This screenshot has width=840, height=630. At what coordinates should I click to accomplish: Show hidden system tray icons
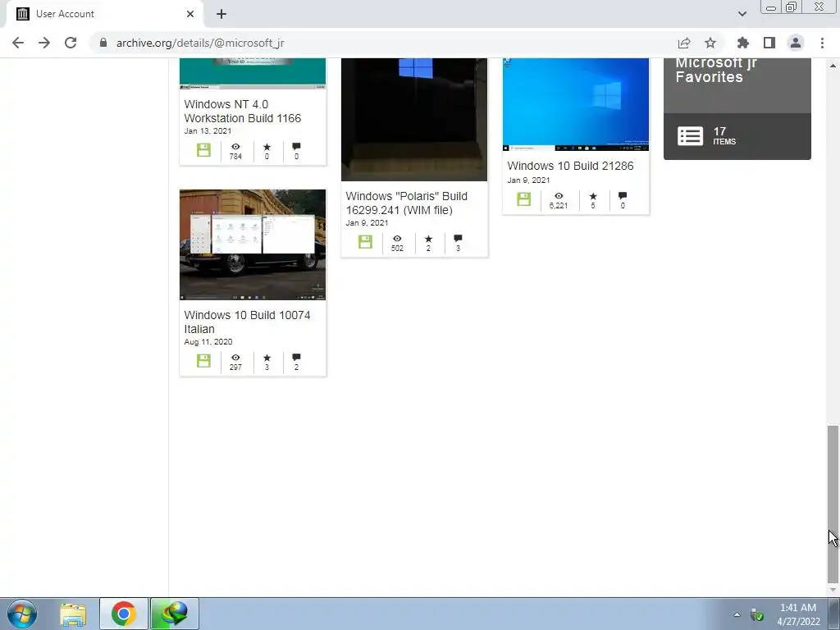[x=737, y=614]
